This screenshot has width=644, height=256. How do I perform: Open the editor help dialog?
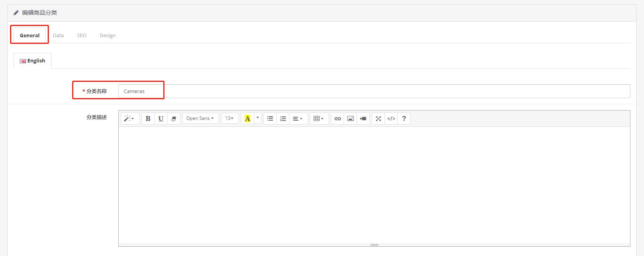point(404,119)
